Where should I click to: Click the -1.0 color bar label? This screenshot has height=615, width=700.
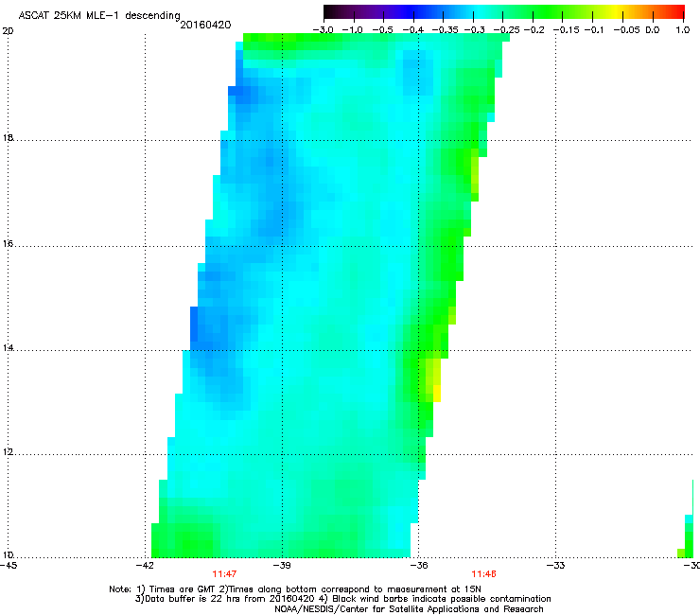tap(352, 30)
